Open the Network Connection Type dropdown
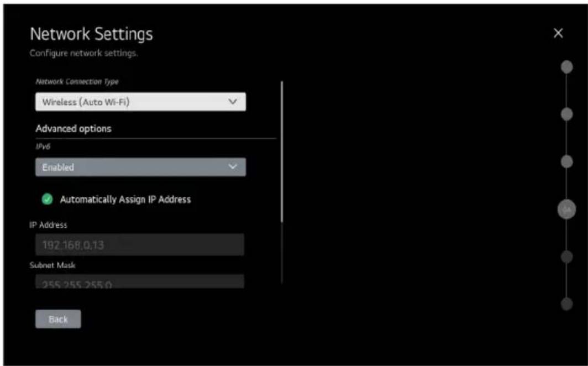 [140, 102]
